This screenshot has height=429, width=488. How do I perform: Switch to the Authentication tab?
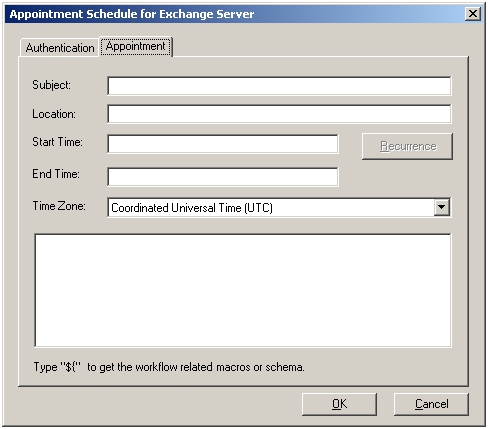pos(60,48)
